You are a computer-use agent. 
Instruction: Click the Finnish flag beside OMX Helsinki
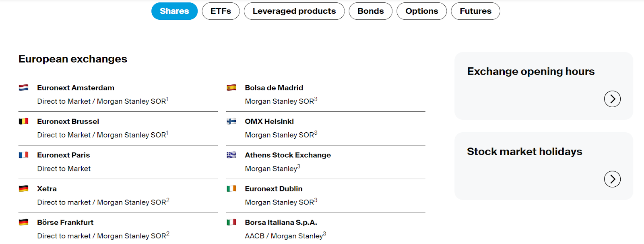tap(231, 121)
